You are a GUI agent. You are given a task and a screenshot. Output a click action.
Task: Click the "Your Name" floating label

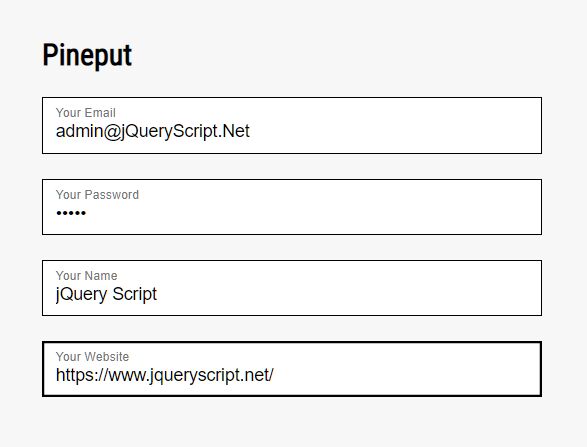click(86, 276)
